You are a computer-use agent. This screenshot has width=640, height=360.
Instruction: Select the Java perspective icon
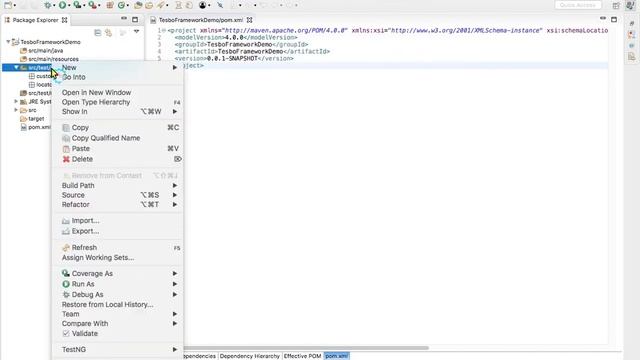pos(630,5)
